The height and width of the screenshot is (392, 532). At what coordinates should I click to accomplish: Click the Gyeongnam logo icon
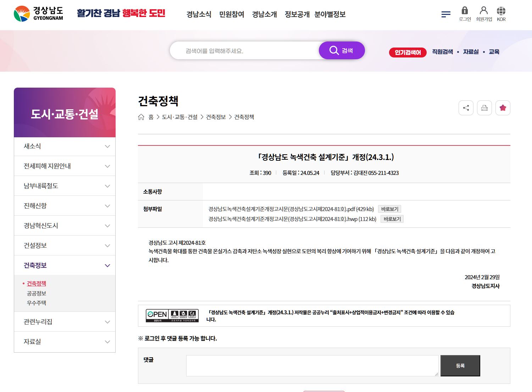[x=22, y=14]
